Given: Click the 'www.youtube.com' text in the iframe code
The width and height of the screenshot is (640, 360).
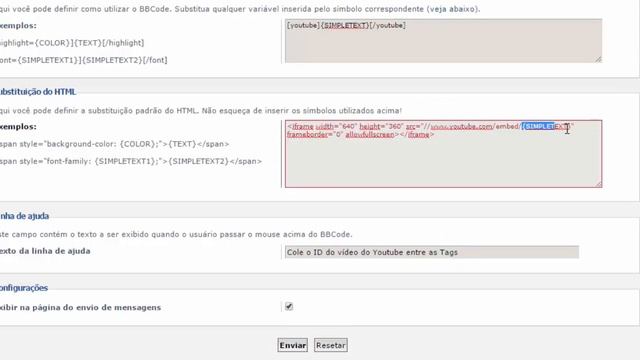Looking at the screenshot, I should (x=462, y=127).
